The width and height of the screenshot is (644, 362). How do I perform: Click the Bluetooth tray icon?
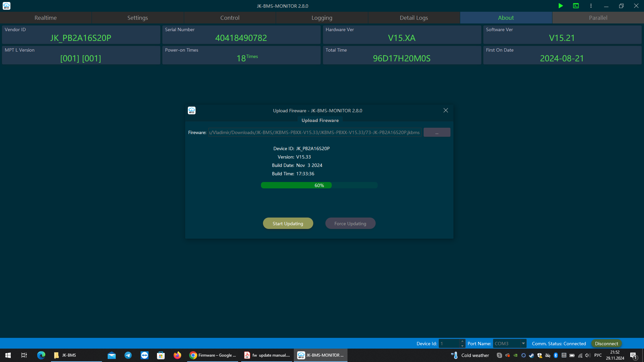point(556,355)
